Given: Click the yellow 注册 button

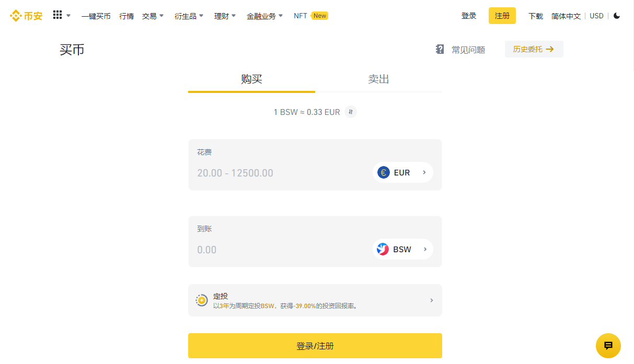Looking at the screenshot, I should coord(502,16).
